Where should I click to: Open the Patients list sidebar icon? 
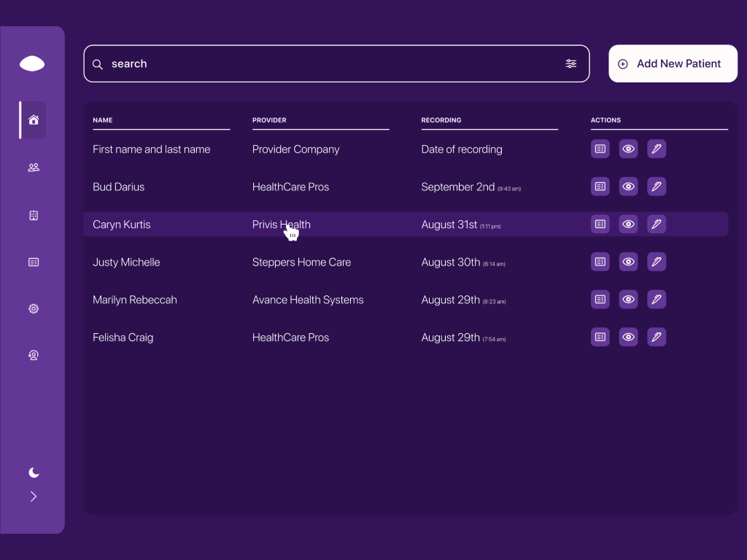pyautogui.click(x=33, y=167)
